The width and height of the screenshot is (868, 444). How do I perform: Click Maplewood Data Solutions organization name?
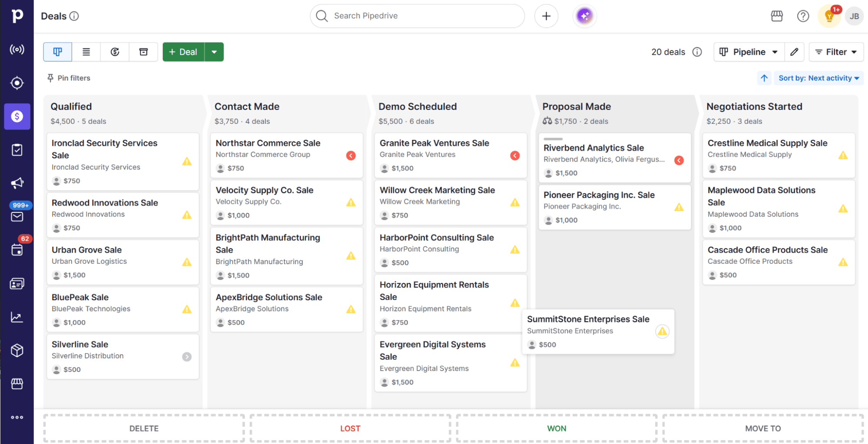coord(753,214)
